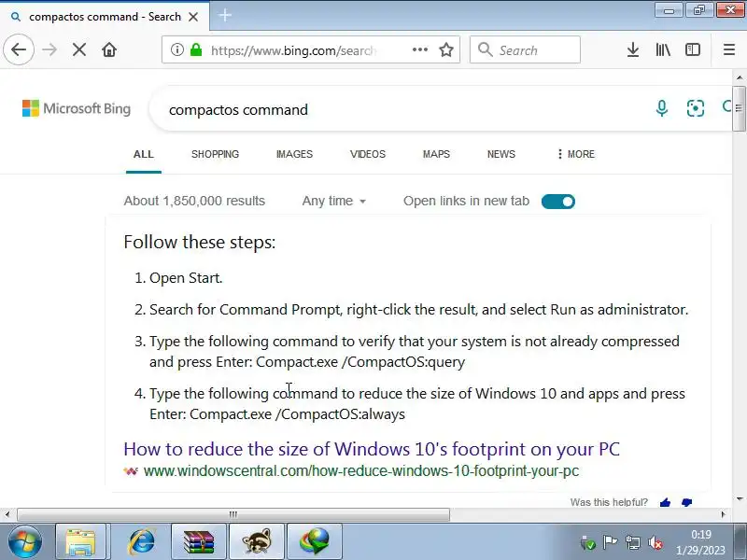Click the horizontal scrollbar thumb
Screen dimensions: 747x560
[233, 514]
